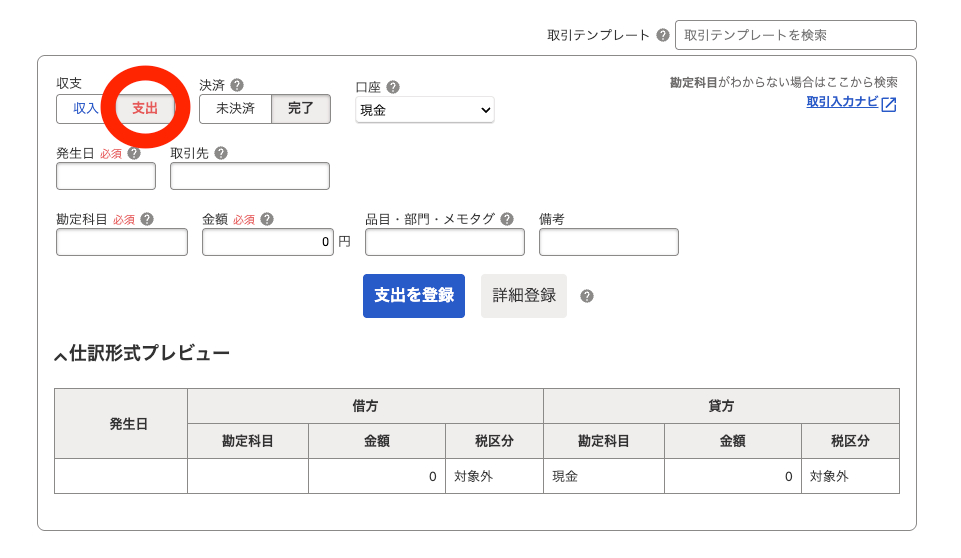Click the 金額 amount input field
Viewport: 961px width, 558px height.
click(x=268, y=242)
